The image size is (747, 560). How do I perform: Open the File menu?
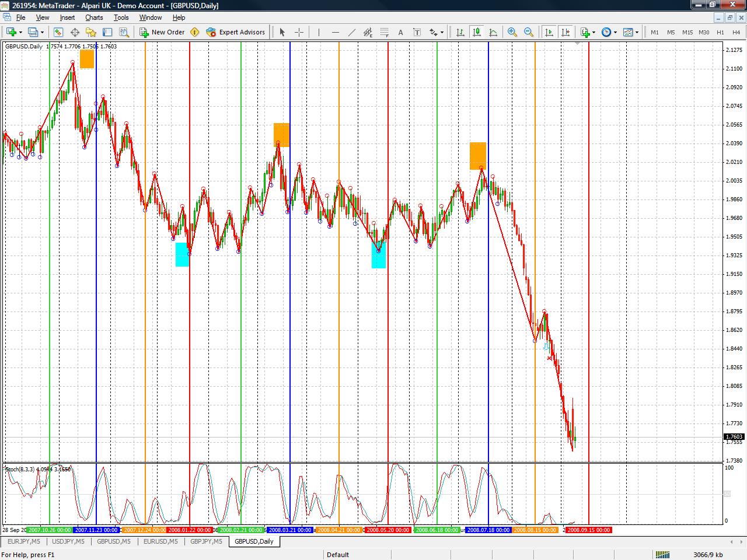(x=20, y=17)
